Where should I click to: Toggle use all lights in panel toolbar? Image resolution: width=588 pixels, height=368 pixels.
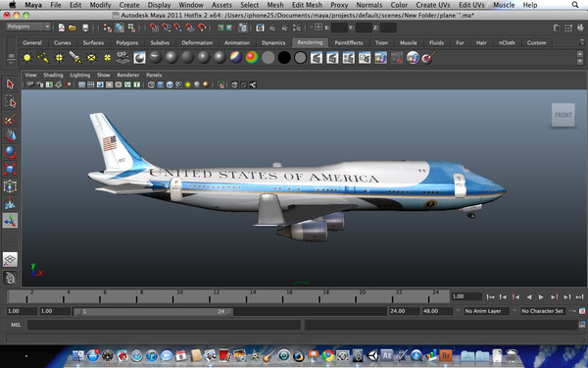point(187,84)
